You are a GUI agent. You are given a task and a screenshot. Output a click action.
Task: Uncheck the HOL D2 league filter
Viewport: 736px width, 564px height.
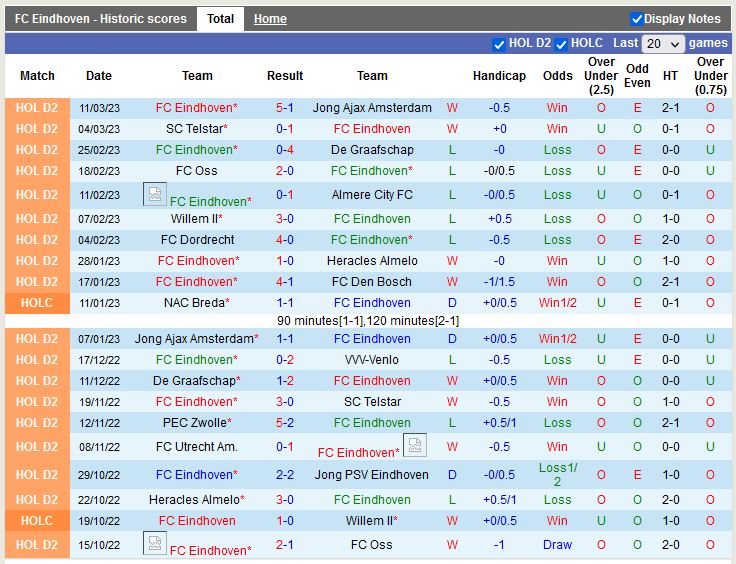click(x=498, y=44)
